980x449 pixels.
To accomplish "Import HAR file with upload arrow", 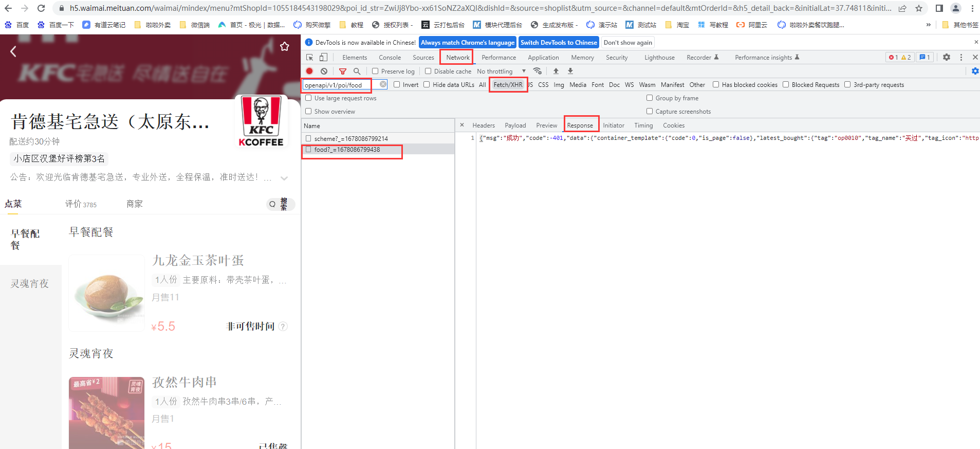I will (556, 71).
